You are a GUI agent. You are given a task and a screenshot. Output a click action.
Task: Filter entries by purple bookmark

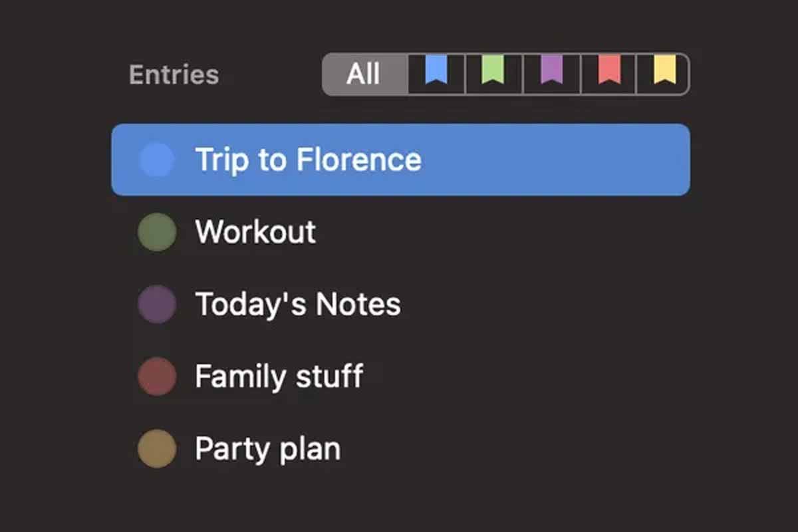click(551, 73)
